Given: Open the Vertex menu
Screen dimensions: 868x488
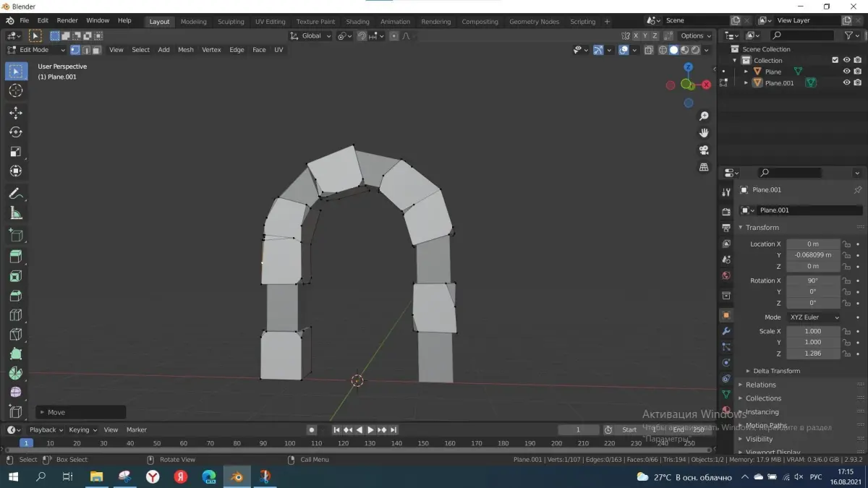Looking at the screenshot, I should [x=211, y=50].
